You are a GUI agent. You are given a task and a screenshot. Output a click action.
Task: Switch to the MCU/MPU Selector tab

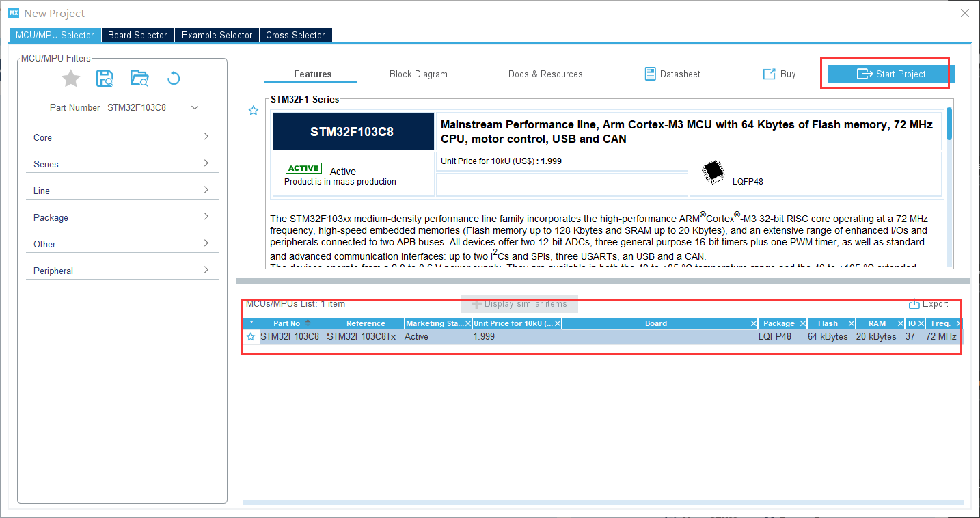[55, 35]
